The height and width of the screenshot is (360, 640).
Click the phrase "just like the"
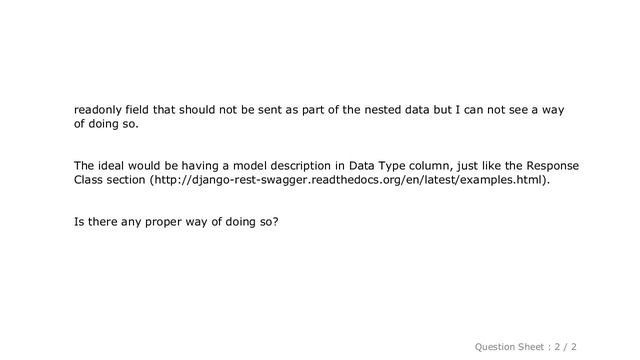tap(489, 166)
